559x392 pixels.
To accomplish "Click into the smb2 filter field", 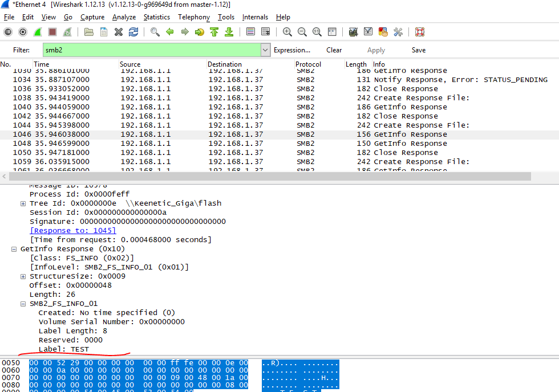I will [x=152, y=50].
